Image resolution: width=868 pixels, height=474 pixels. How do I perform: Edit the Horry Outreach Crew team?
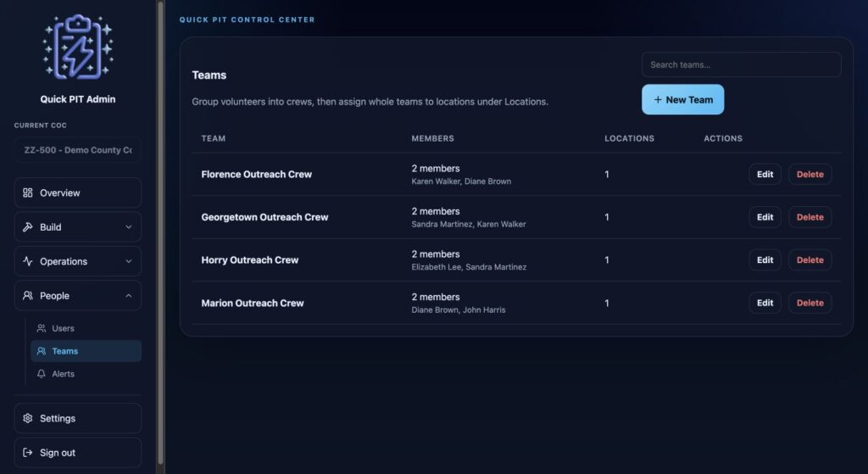(765, 259)
